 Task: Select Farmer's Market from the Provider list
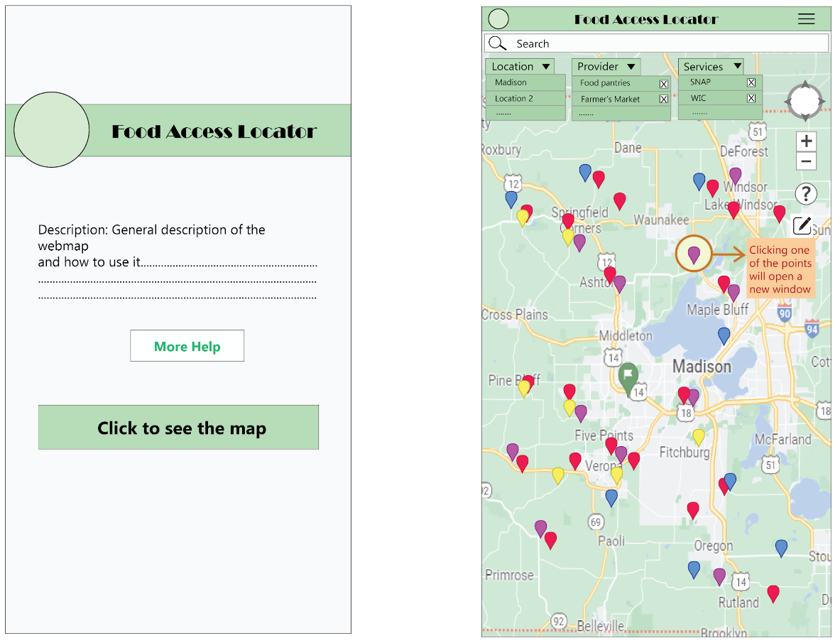coord(611,99)
